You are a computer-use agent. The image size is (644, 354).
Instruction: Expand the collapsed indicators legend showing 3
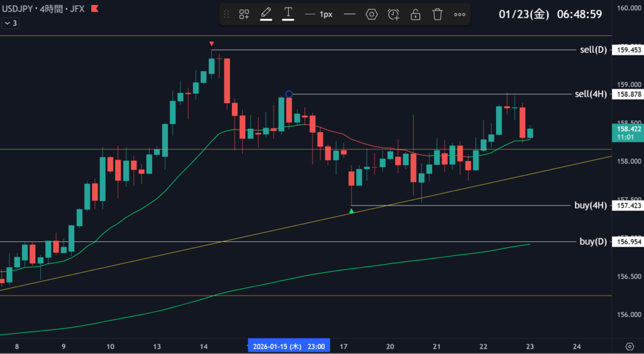point(11,23)
